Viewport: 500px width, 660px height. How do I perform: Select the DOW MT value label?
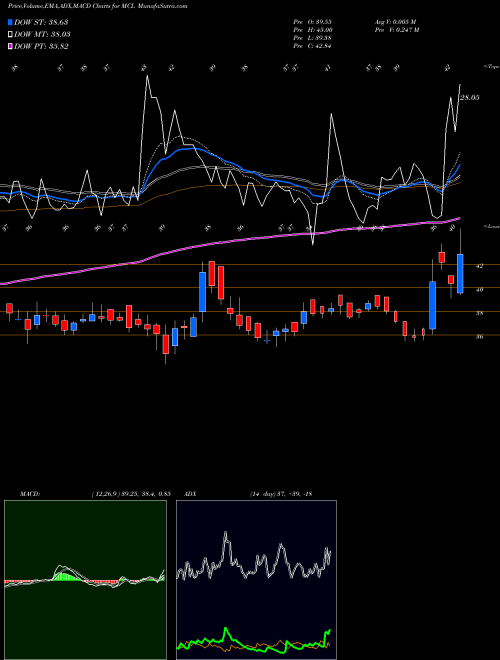42,35
